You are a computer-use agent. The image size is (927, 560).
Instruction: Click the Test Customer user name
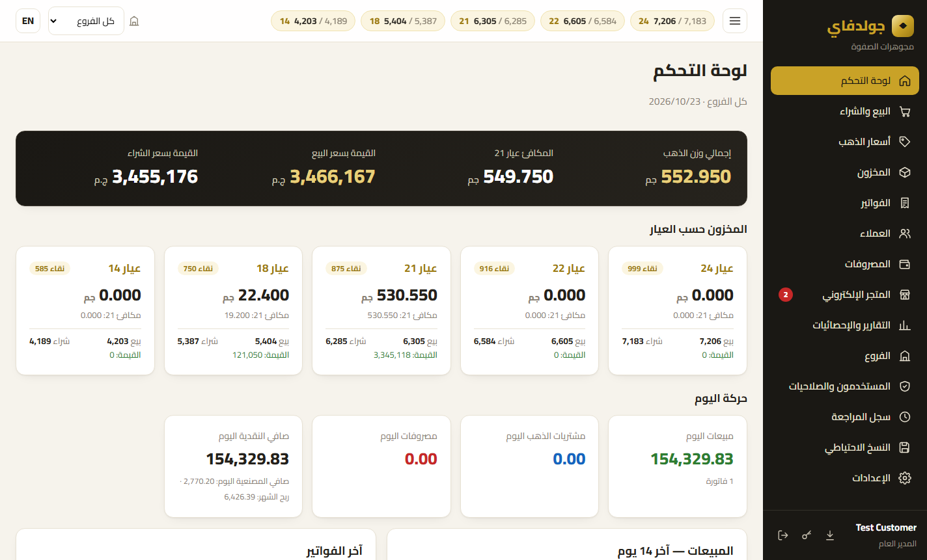[x=886, y=527]
